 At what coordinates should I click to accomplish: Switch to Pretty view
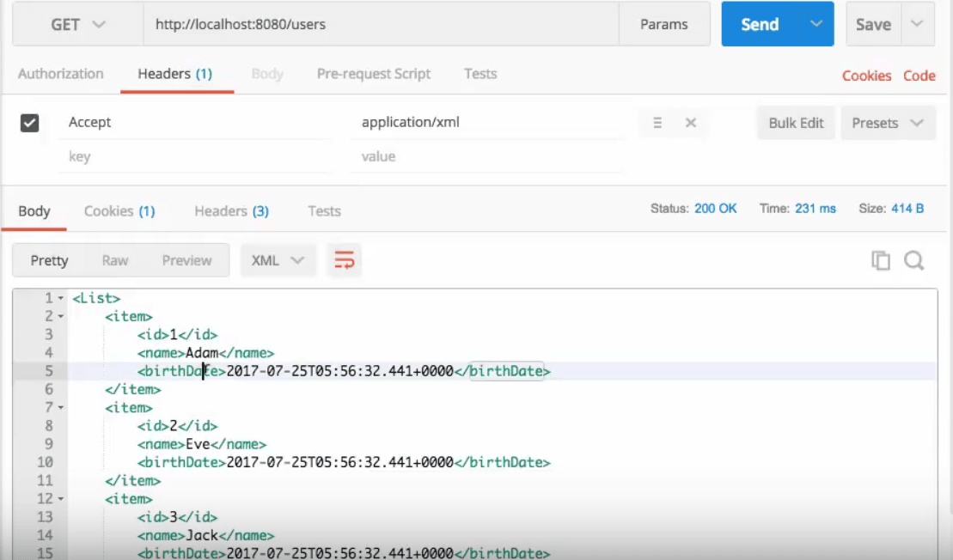click(x=49, y=260)
